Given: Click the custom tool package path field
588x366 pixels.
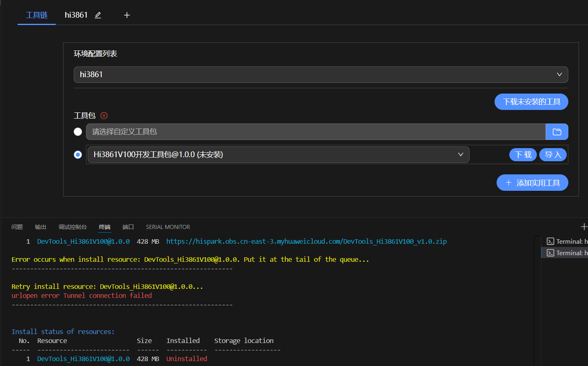Looking at the screenshot, I should pyautogui.click(x=316, y=132).
